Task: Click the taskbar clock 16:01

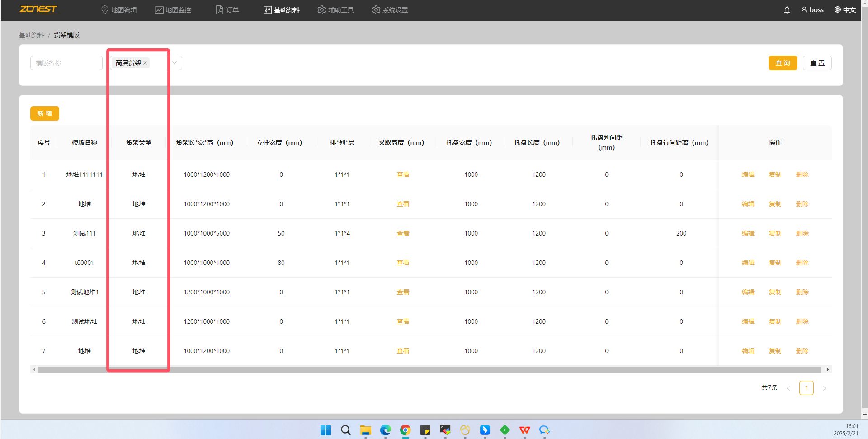Action: tap(852, 426)
